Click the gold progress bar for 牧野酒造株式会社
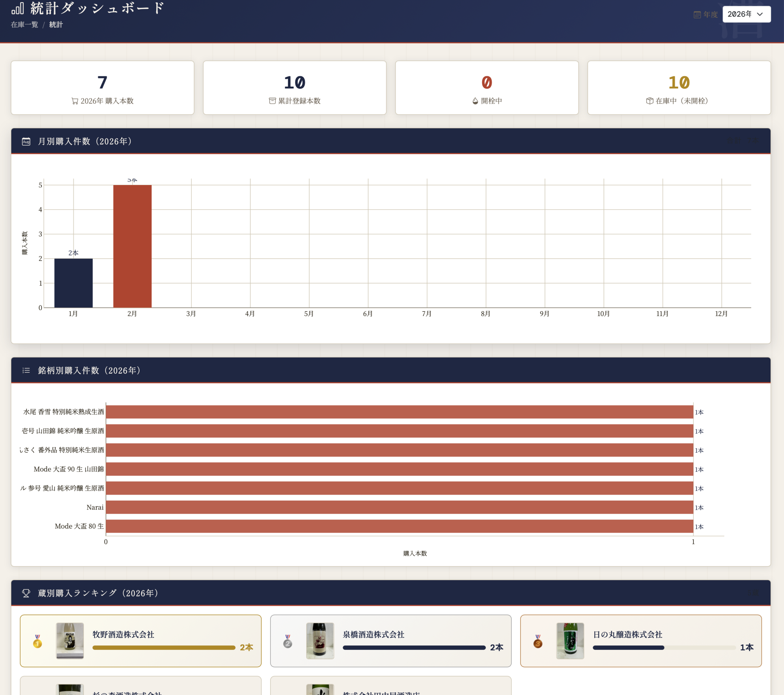 (164, 648)
